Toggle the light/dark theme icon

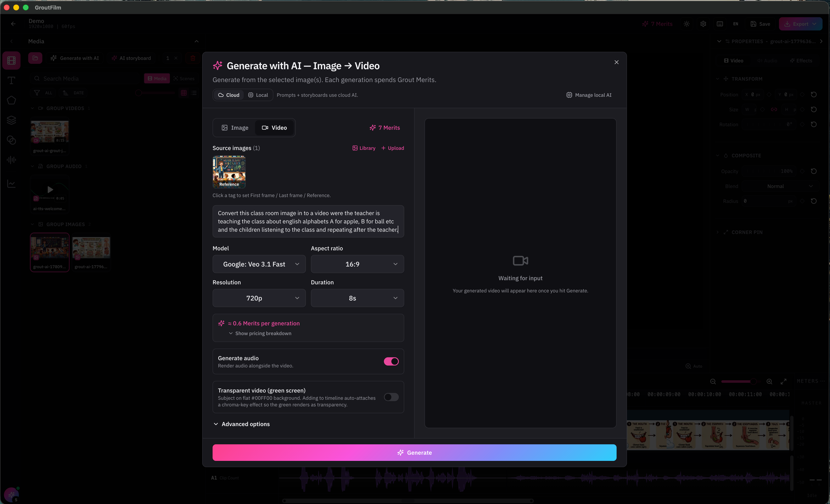coord(686,24)
